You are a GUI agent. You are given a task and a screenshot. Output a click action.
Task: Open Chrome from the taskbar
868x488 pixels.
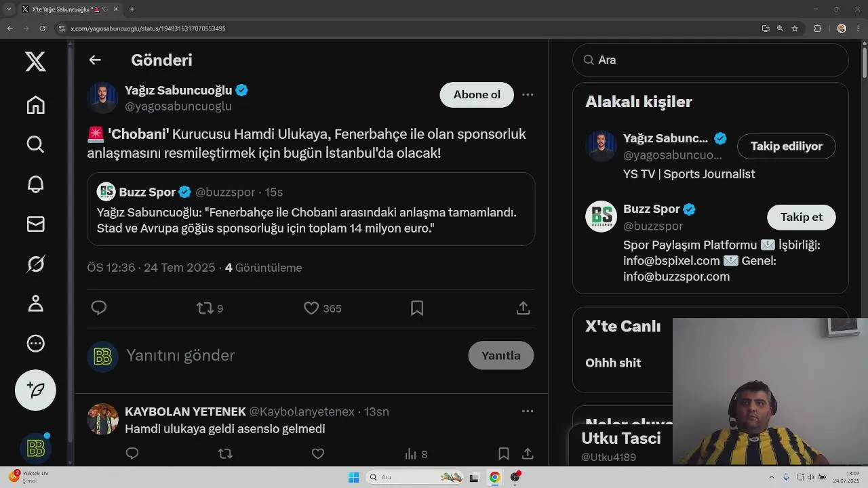[495, 477]
